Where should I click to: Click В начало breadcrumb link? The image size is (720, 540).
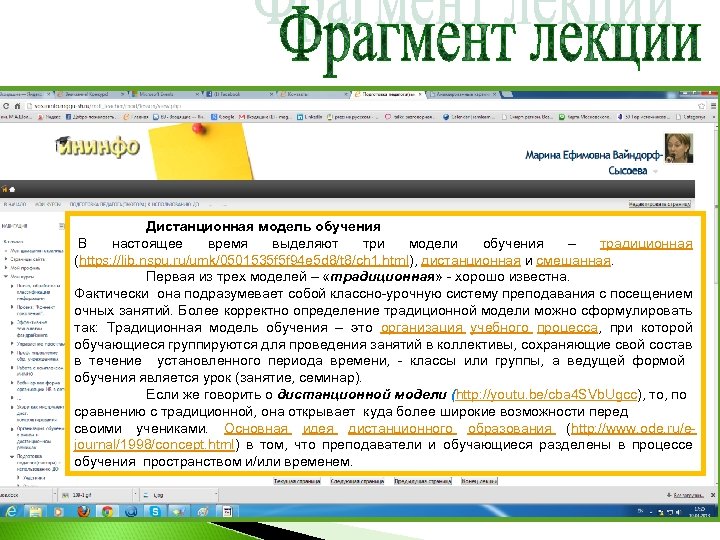pyautogui.click(x=15, y=204)
